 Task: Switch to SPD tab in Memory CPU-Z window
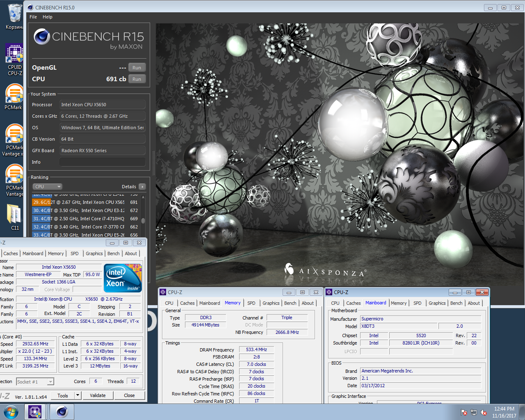[x=251, y=303]
